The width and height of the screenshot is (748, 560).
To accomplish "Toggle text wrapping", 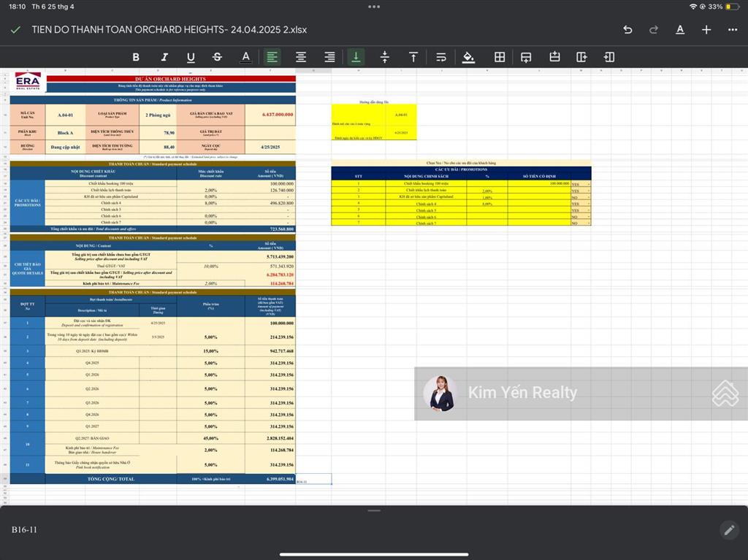I will (441, 57).
